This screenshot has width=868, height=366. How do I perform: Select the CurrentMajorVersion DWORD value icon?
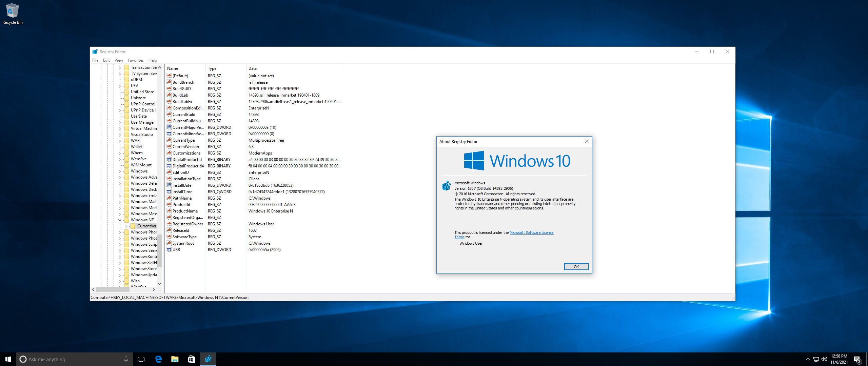169,127
